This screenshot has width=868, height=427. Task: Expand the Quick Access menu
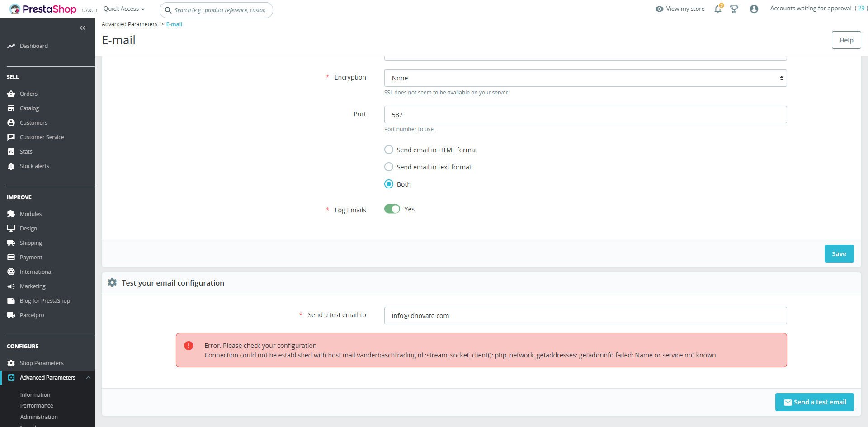(x=124, y=9)
